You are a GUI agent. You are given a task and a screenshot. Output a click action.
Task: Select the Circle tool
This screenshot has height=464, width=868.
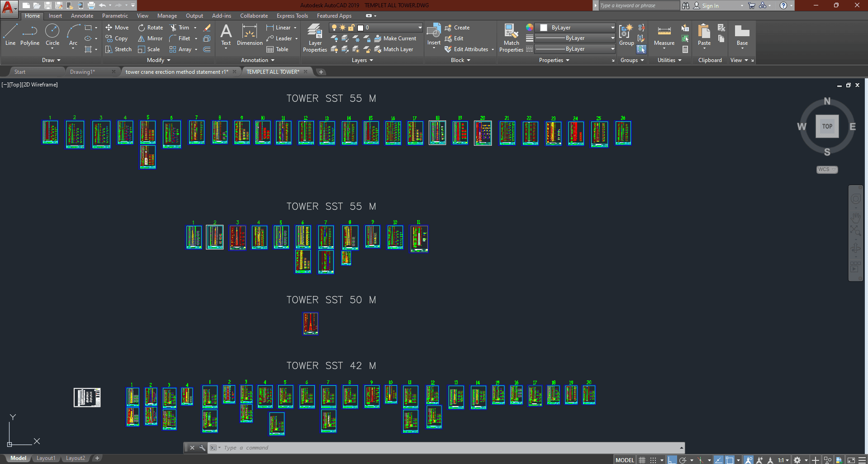pyautogui.click(x=52, y=34)
